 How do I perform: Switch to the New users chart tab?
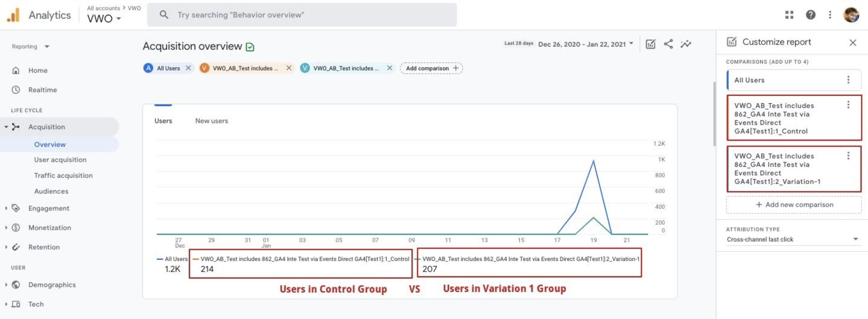click(x=211, y=121)
